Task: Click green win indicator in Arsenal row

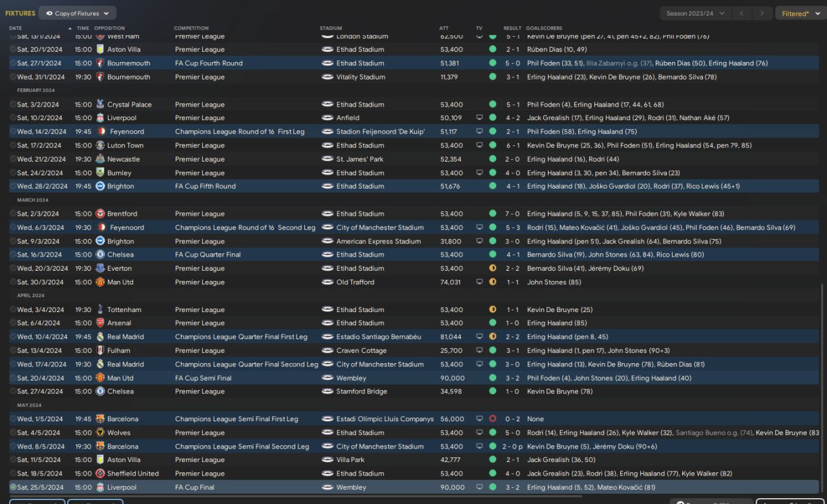Action: click(492, 323)
